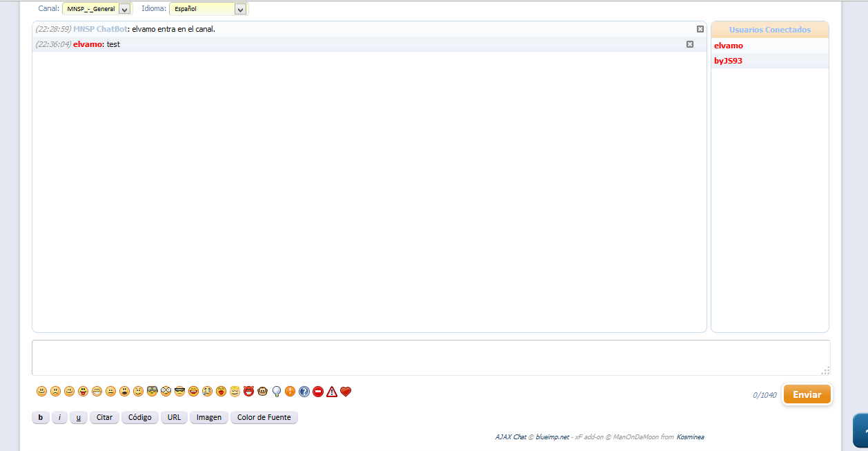Click the no-entry prohibition icon
Viewport: 868px width, 451px height.
coord(317,391)
